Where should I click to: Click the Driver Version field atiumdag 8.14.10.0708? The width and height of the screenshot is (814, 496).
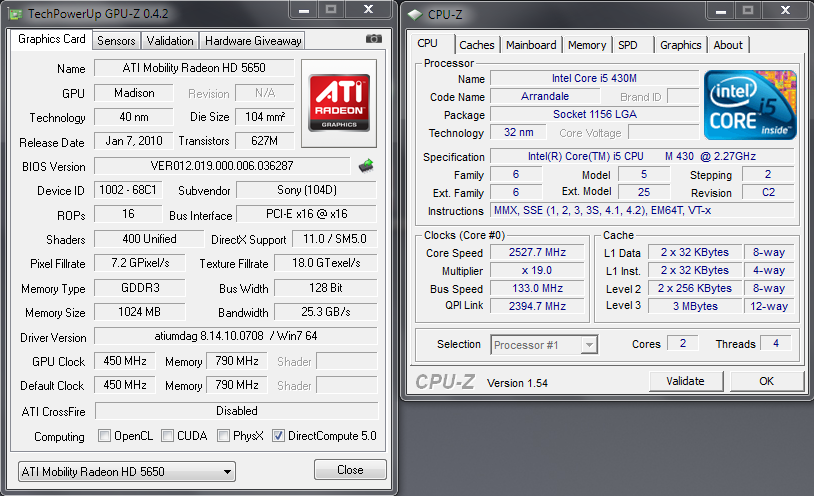pyautogui.click(x=236, y=336)
